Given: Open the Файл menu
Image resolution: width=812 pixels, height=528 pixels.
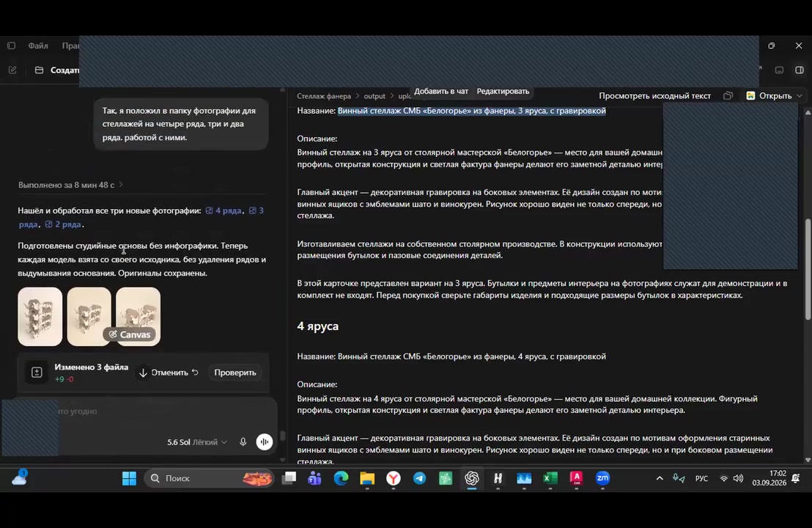Looking at the screenshot, I should coord(38,45).
